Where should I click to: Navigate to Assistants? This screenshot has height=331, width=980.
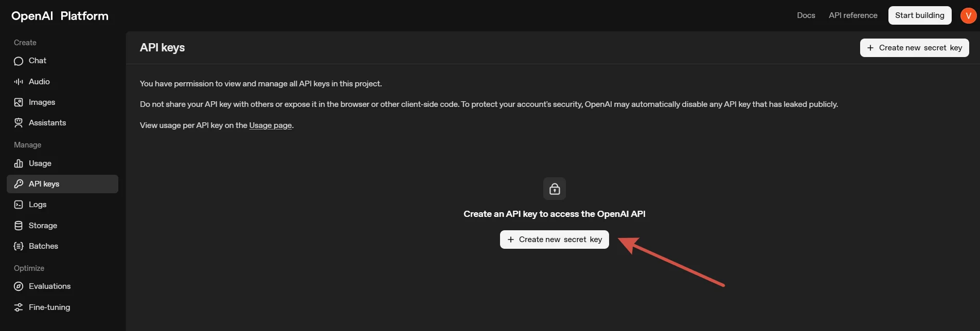pos(62,123)
